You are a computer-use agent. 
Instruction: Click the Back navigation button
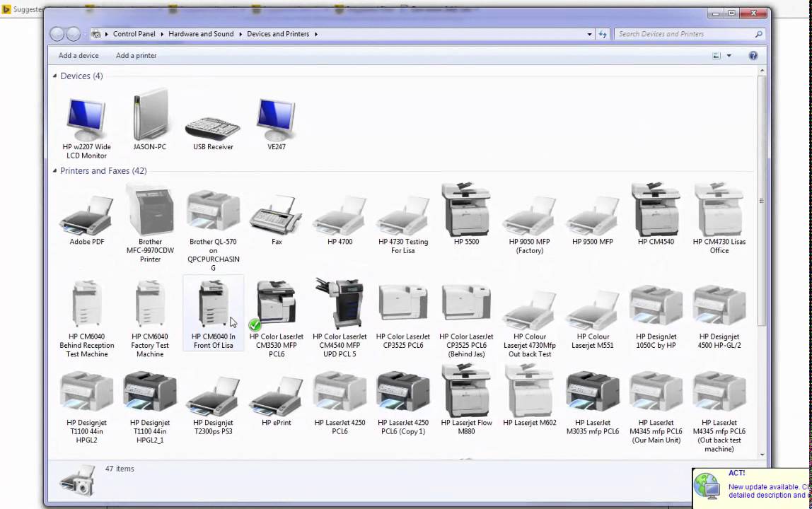[57, 34]
